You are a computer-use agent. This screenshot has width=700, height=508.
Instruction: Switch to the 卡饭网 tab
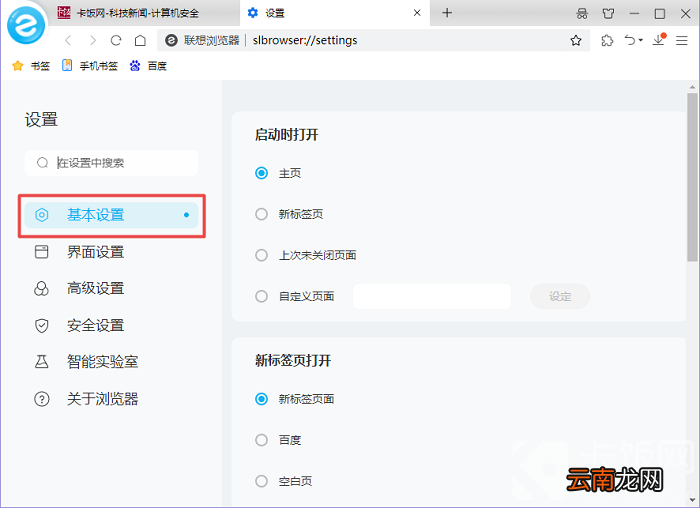(144, 13)
